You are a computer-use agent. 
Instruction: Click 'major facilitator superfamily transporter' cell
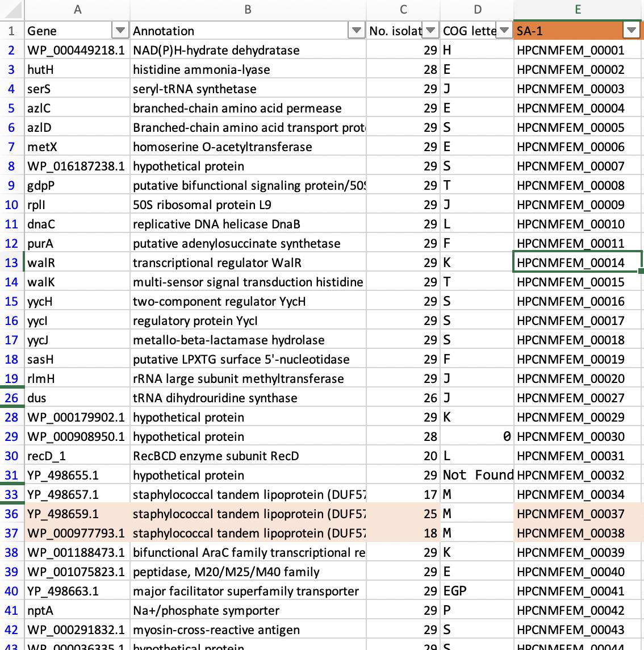(x=248, y=591)
